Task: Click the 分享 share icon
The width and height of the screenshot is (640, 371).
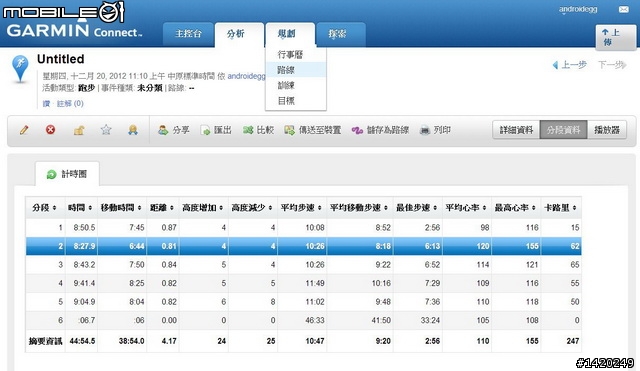Action: tap(173, 130)
